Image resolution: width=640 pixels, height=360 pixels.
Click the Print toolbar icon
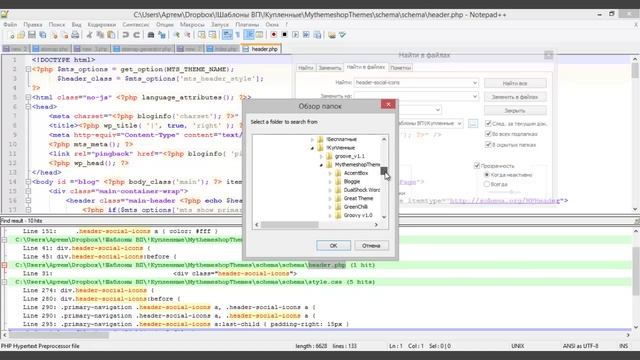coord(75,36)
